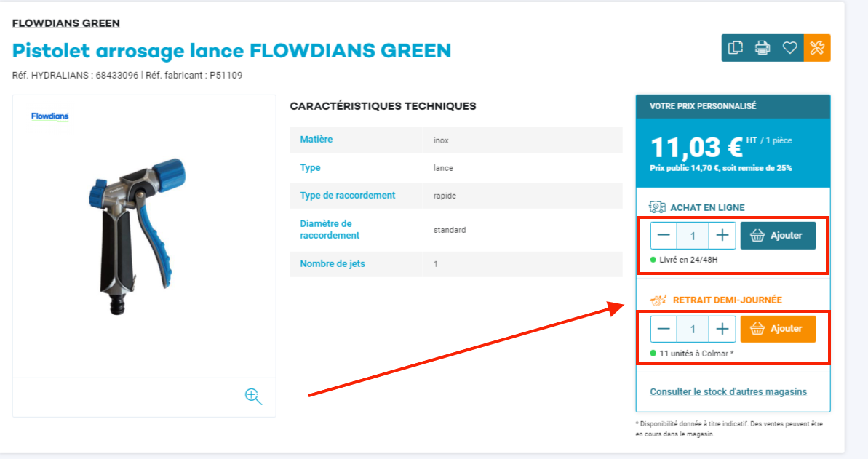This screenshot has height=459, width=868.
Task: Click the Flowdians brand logo
Action: (49, 116)
